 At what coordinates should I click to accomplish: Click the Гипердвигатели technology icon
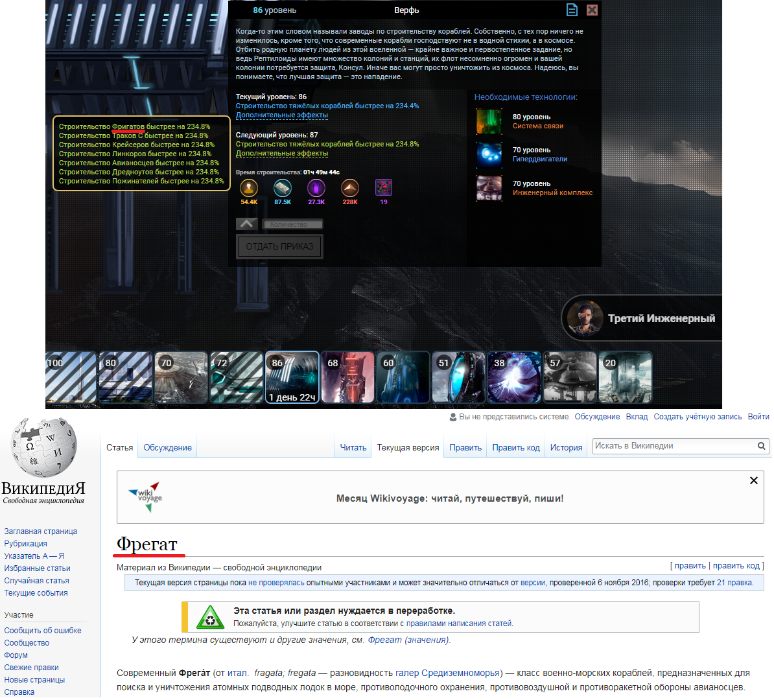(489, 155)
